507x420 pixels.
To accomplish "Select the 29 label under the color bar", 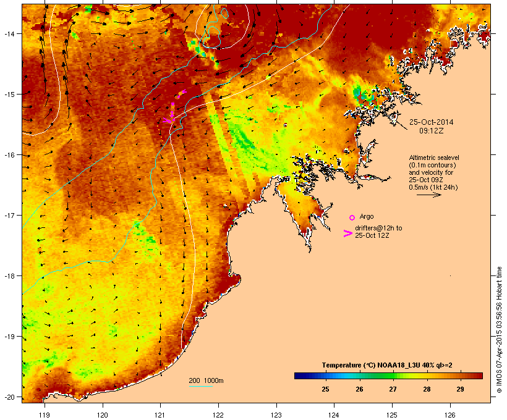I will pyautogui.click(x=460, y=389).
